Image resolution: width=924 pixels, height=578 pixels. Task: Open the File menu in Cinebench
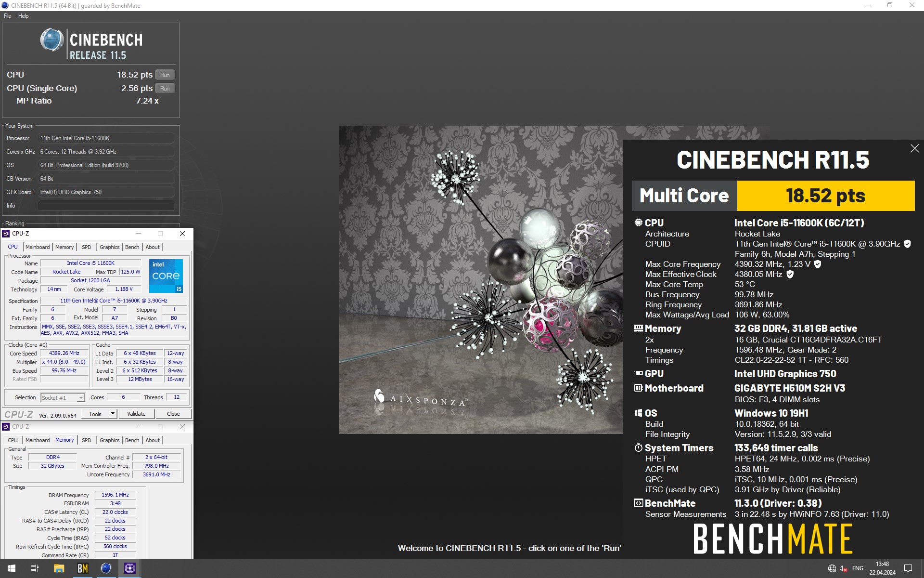coord(7,16)
